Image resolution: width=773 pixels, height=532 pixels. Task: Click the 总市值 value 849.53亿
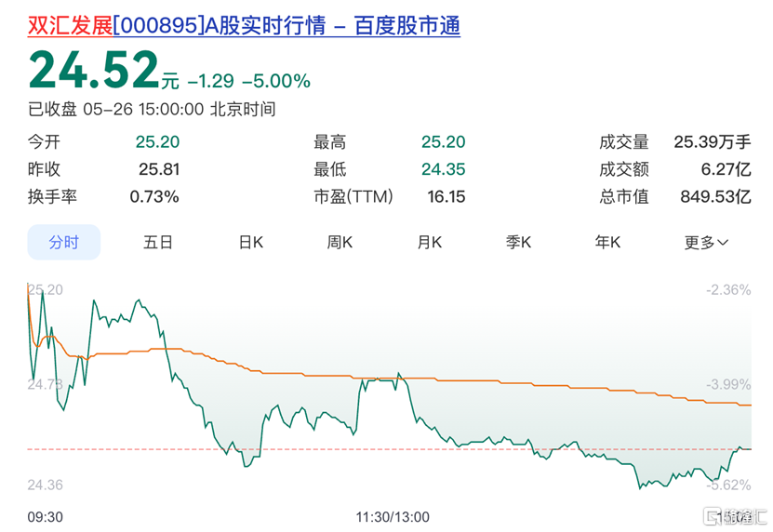tap(716, 197)
